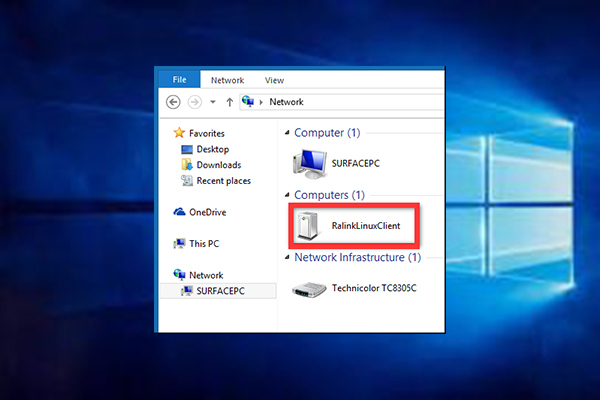Open the File ribbon tab
This screenshot has height=400, width=600.
(x=179, y=80)
